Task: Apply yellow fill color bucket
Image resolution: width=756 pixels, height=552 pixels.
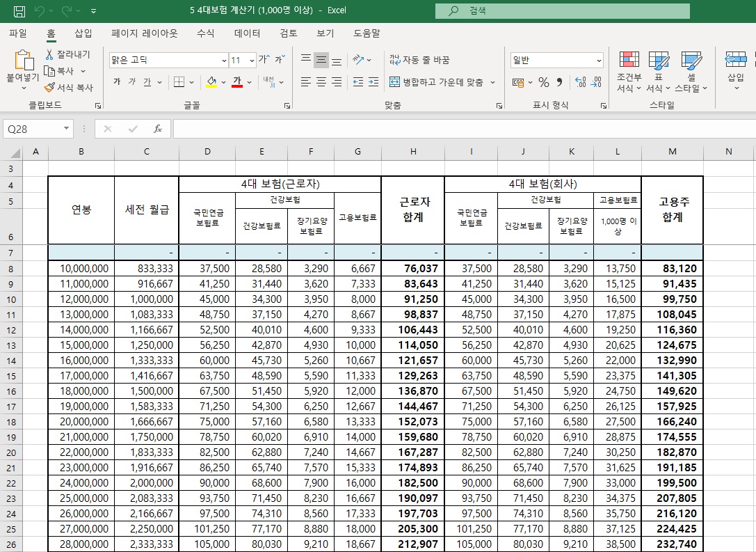Action: [211, 82]
